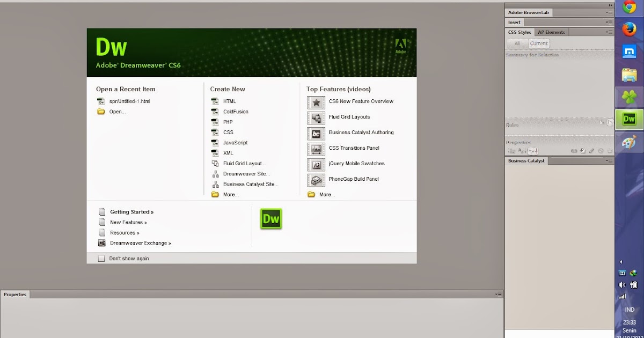Open recent file spr/Untitled-1.html
The image size is (644, 338).
(129, 101)
